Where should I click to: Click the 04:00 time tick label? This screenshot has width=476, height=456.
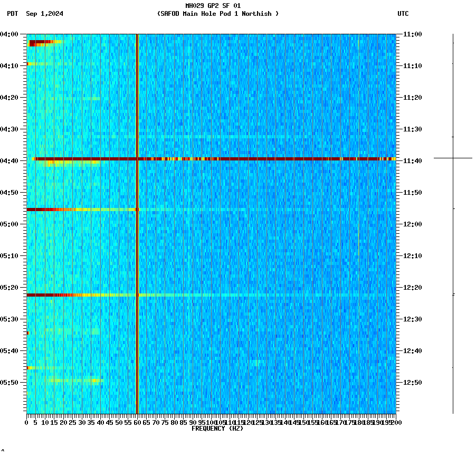coord(12,35)
